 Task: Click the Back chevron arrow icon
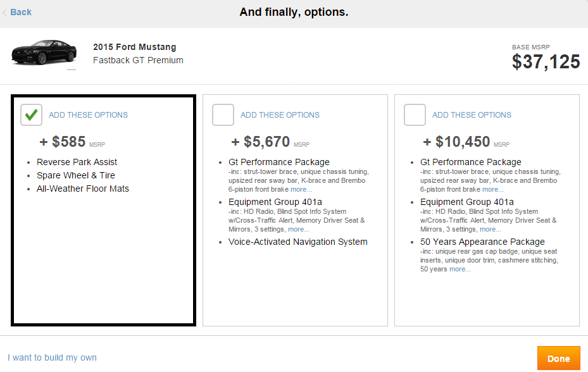5,12
